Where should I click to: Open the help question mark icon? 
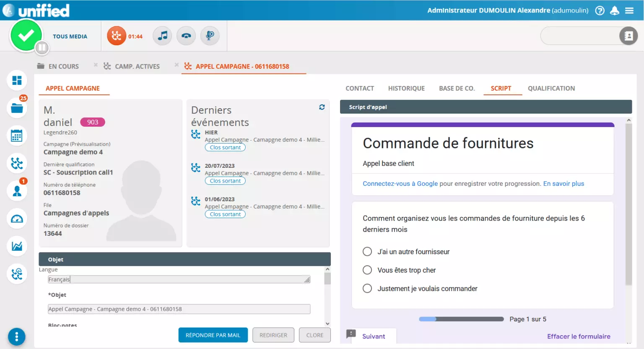pos(600,10)
